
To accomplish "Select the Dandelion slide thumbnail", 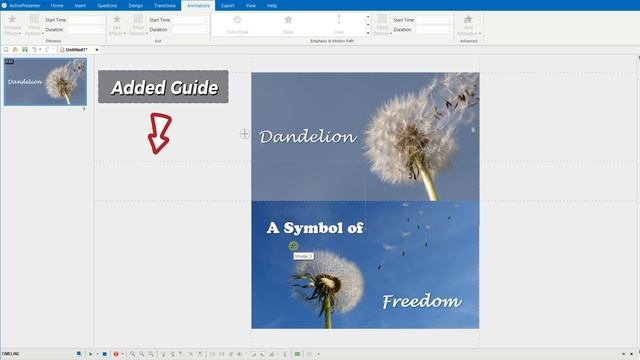I will [x=45, y=82].
